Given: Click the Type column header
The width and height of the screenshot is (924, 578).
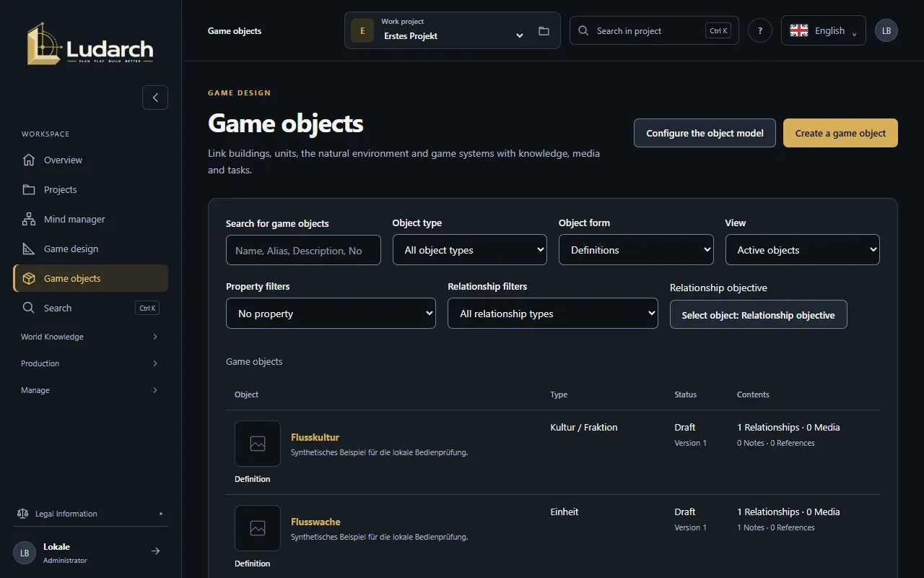Looking at the screenshot, I should (559, 394).
